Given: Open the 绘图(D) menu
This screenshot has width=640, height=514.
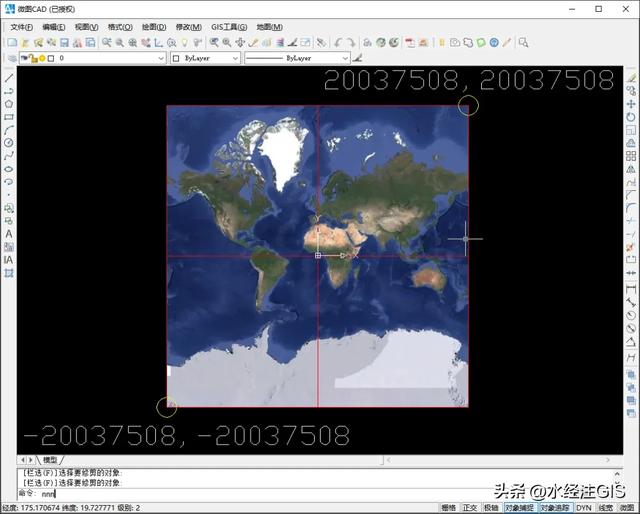Looking at the screenshot, I should 154,27.
